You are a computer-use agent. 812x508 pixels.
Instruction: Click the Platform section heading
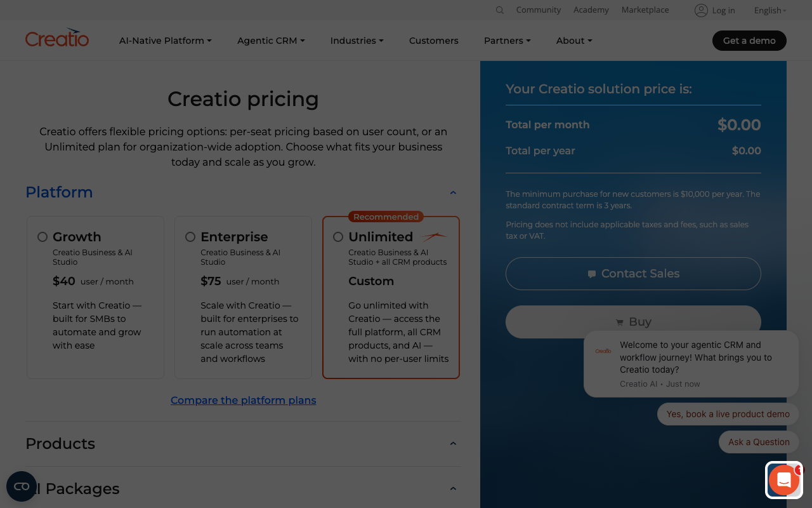59,192
